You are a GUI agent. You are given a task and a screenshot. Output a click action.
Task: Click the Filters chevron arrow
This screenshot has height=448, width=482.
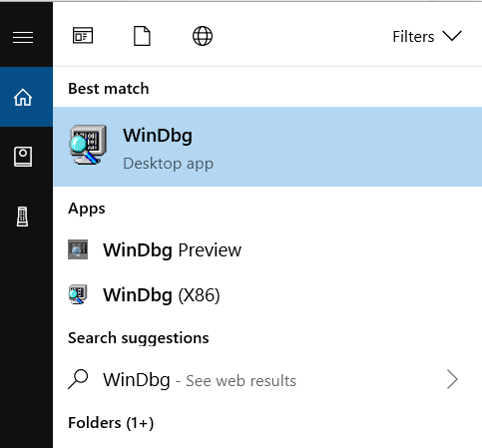pyautogui.click(x=452, y=36)
